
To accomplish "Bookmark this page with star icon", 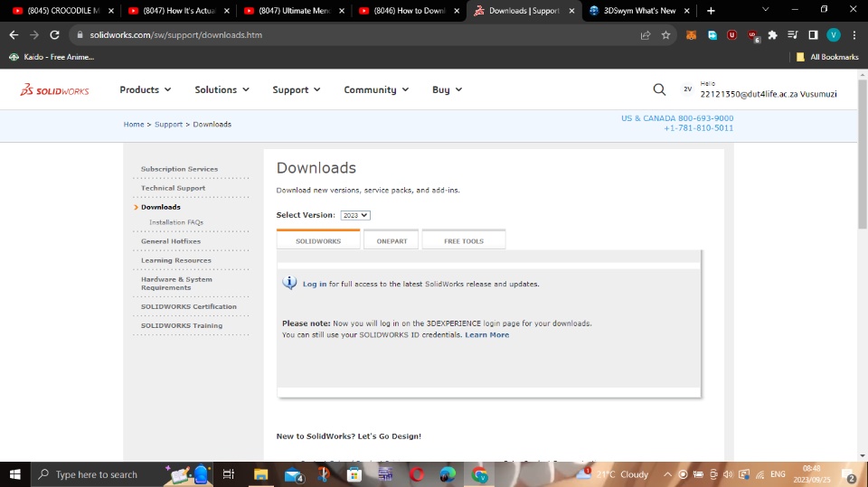I will (x=665, y=35).
